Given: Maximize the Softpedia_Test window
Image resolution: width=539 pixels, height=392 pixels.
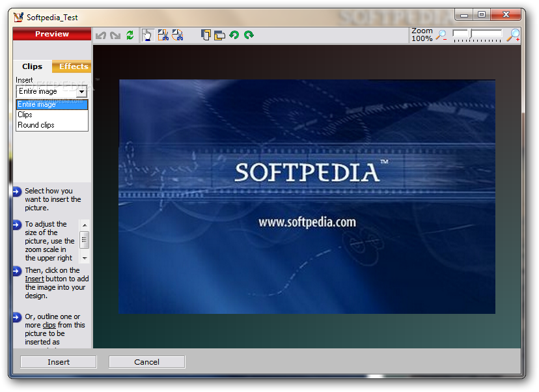Looking at the screenshot, I should tap(482, 14).
